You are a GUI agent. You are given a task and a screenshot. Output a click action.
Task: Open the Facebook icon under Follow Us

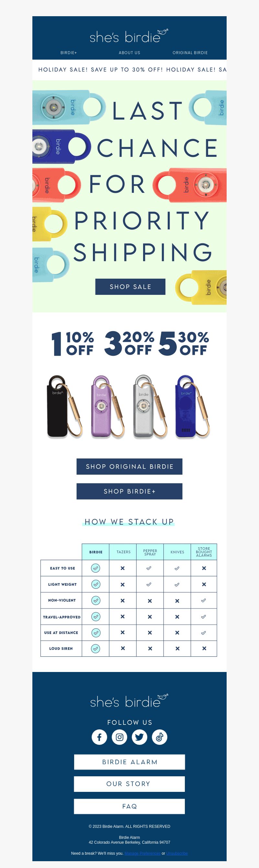99,737
